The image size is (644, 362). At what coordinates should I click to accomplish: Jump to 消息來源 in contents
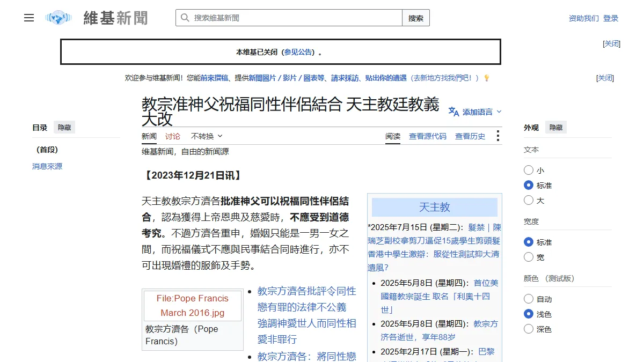[47, 166]
